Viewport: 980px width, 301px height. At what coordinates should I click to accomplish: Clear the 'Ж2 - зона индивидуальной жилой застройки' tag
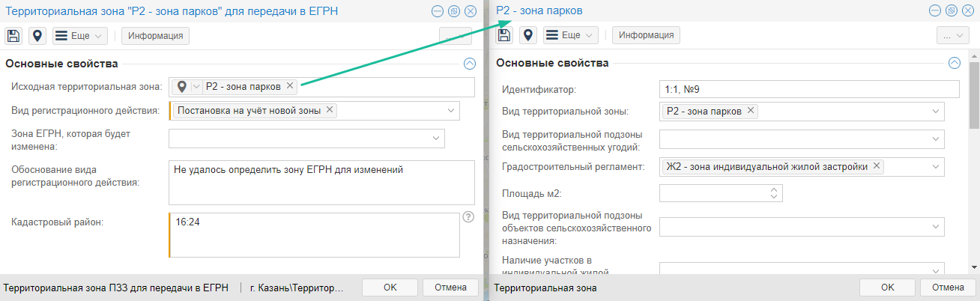[x=877, y=166]
